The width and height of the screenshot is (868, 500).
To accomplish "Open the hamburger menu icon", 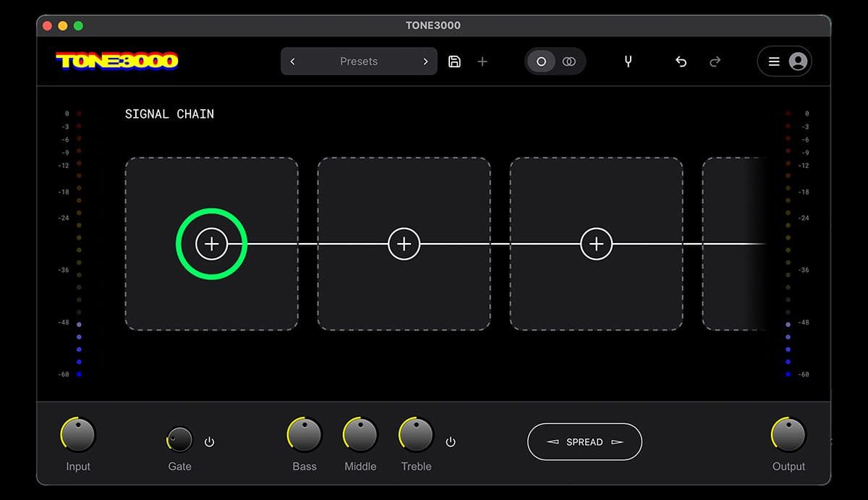I will (x=773, y=62).
